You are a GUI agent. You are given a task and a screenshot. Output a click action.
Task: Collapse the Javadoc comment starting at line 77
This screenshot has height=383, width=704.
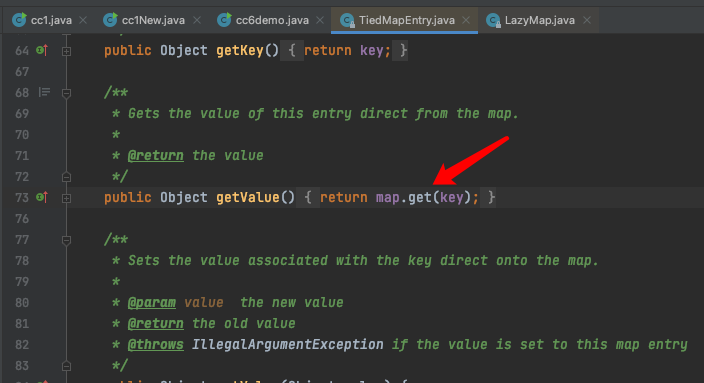pyautogui.click(x=66, y=241)
